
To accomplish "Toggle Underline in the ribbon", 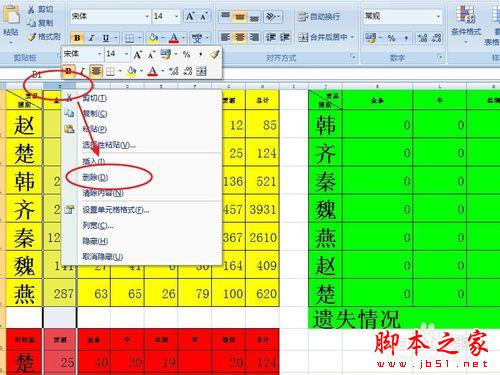I will pyautogui.click(x=105, y=38).
